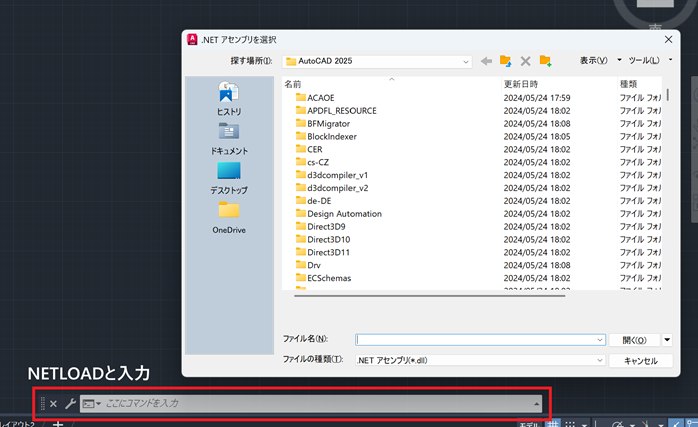This screenshot has width=698, height=427.
Task: Toggle the grid display in the status bar
Action: point(552,423)
